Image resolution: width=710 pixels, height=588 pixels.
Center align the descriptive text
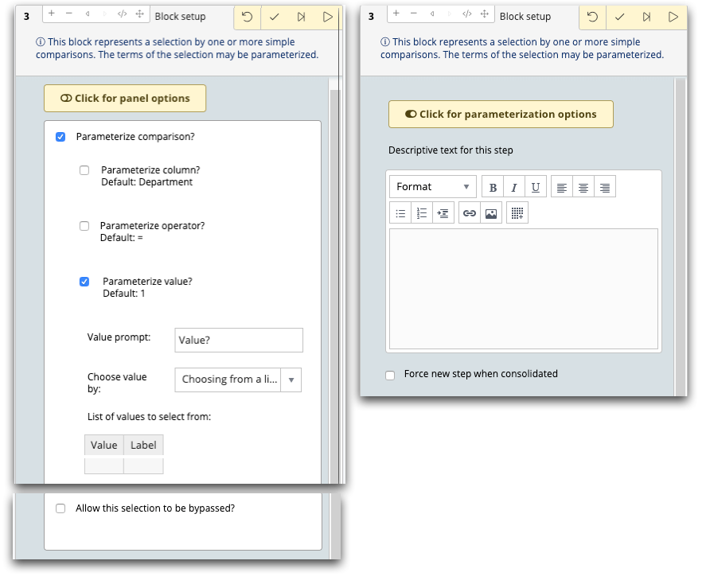click(583, 187)
